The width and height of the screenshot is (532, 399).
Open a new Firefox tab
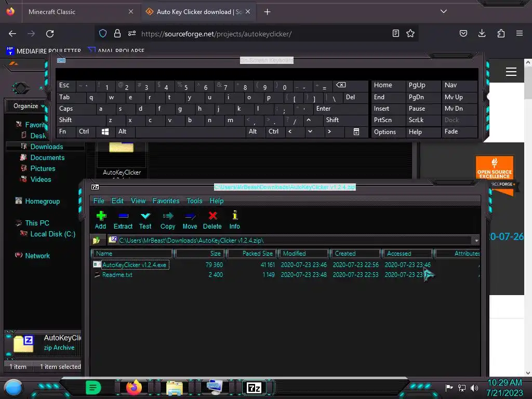[x=268, y=12]
